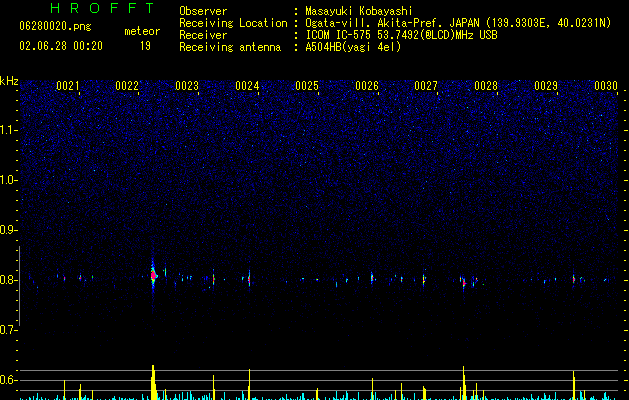Click the 0.7 kHz axis label
629x400 pixels.
(x=9, y=330)
